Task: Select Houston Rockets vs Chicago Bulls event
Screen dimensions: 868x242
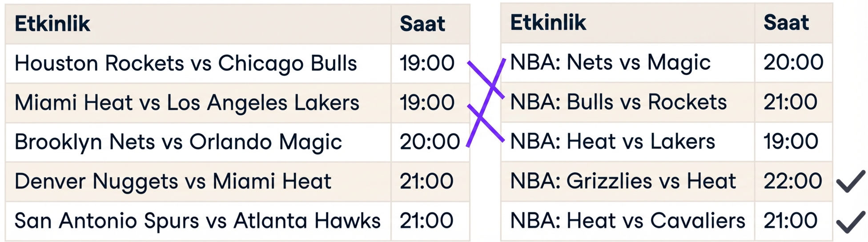Action: pos(185,63)
